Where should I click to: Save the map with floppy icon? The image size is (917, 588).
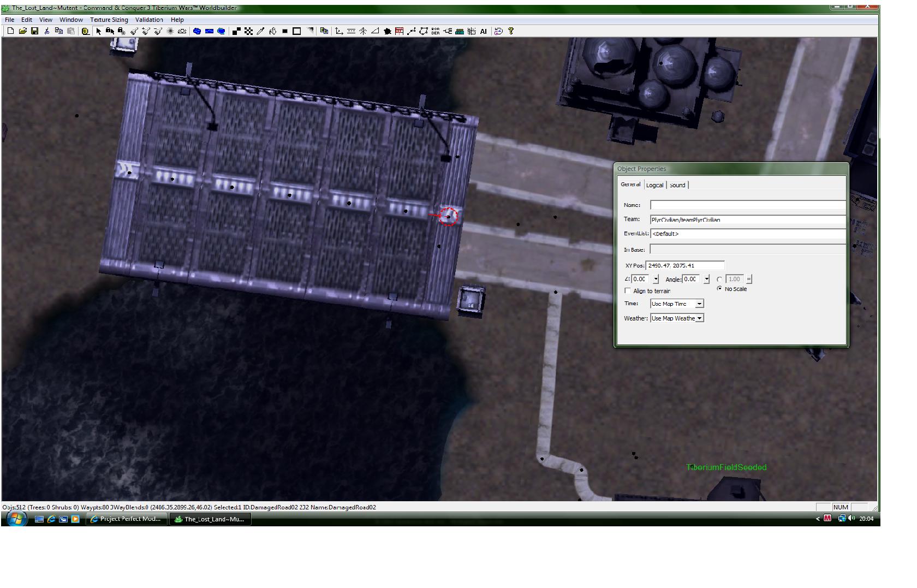[34, 31]
